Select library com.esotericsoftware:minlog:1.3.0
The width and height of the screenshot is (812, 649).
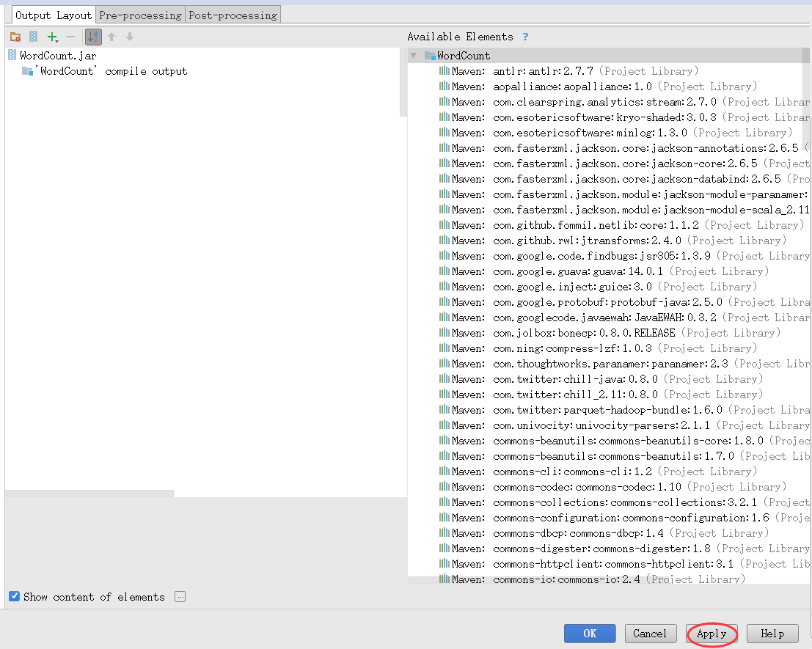[615, 133]
